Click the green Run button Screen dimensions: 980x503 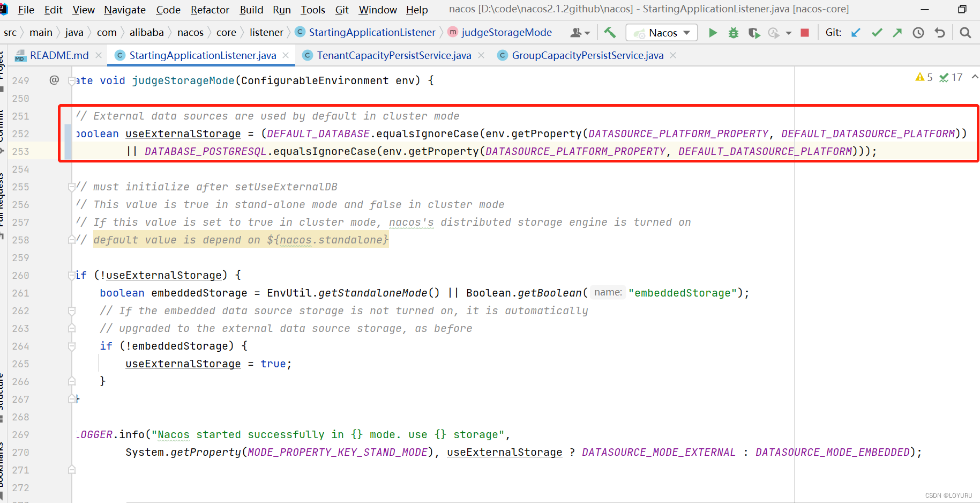click(713, 33)
